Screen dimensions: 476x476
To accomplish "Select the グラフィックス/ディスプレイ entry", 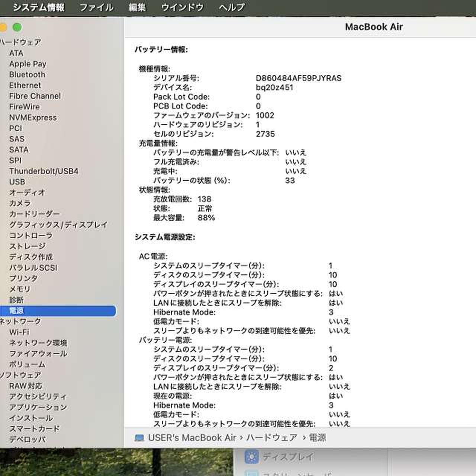I will tap(58, 225).
